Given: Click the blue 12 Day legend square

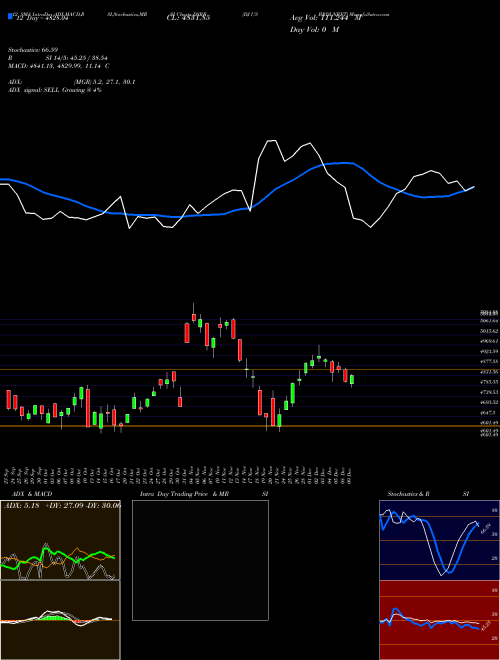Looking at the screenshot, I should tap(10, 16).
